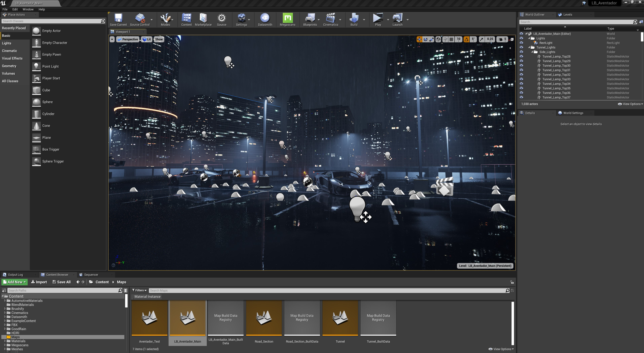Open the Megascans plugin icon
The height and width of the screenshot is (353, 644).
click(x=288, y=18)
